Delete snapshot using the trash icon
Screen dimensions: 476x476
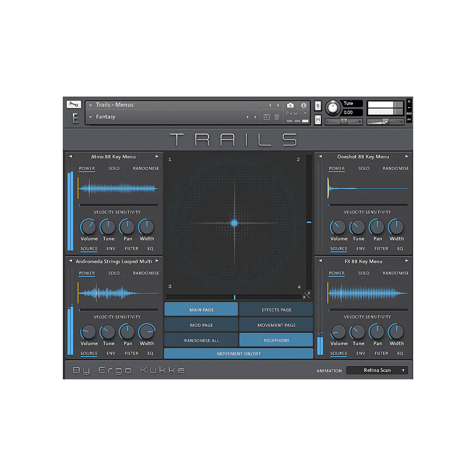pyautogui.click(x=277, y=117)
